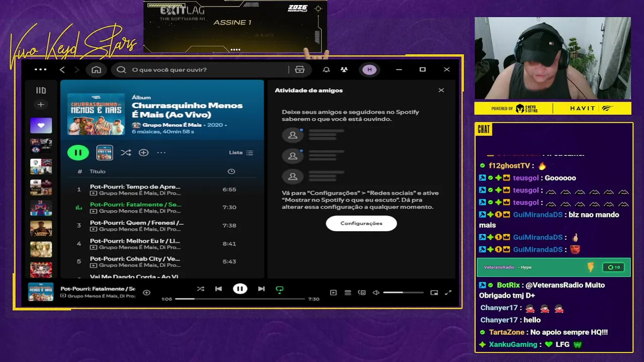
Task: Go forward using the right arrow
Action: click(x=76, y=69)
